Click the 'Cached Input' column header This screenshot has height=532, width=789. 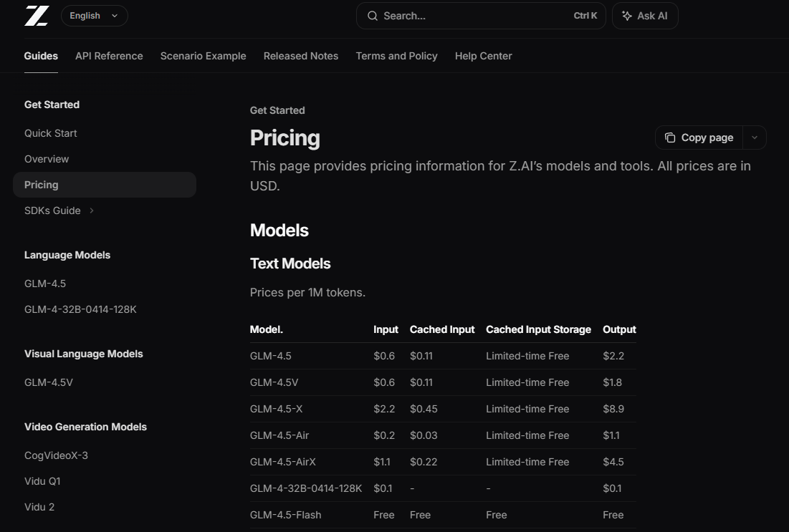(442, 329)
